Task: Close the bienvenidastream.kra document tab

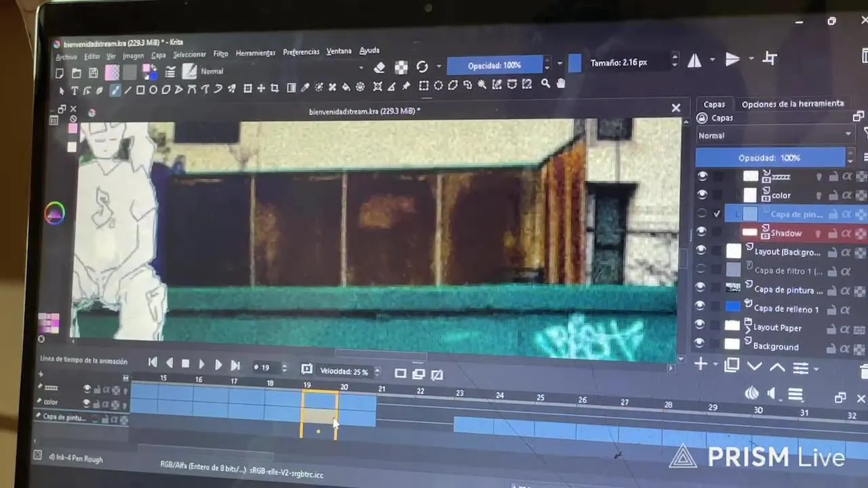Action: [675, 108]
